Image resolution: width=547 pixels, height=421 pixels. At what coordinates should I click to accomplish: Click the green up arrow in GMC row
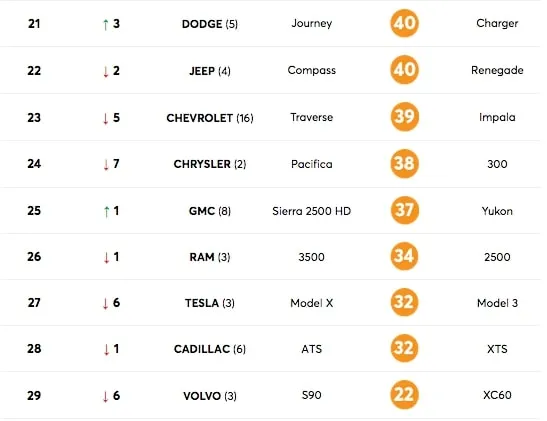point(106,211)
